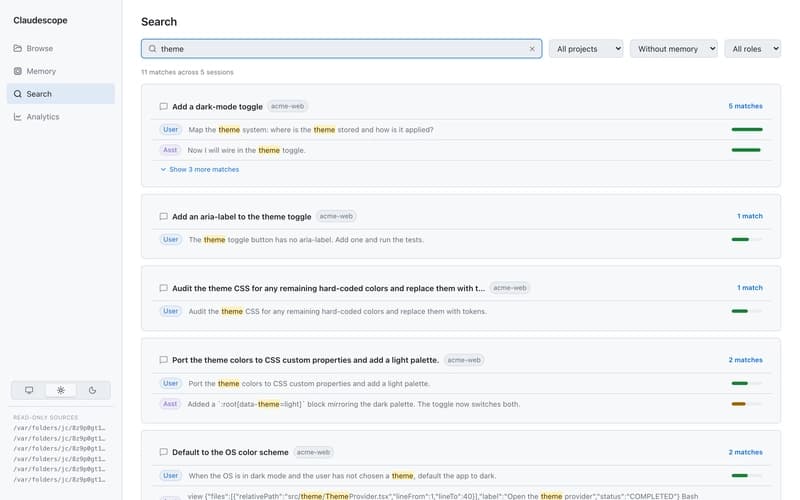Open result 'When the OS is in dark mode'
Image resolution: width=800 pixels, height=500 pixels.
pos(461,476)
